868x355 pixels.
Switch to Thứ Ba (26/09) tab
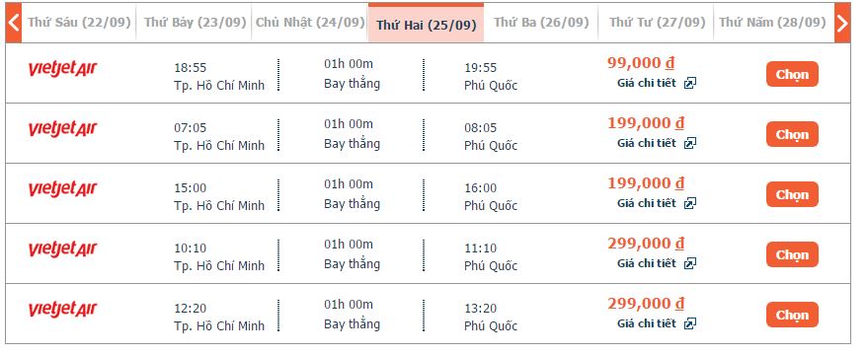coord(541,23)
